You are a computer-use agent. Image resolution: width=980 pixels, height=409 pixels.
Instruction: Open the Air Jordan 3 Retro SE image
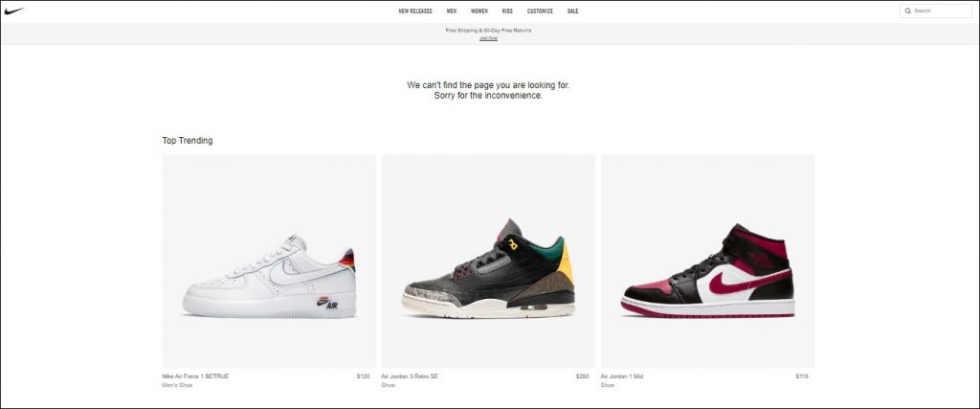click(488, 261)
